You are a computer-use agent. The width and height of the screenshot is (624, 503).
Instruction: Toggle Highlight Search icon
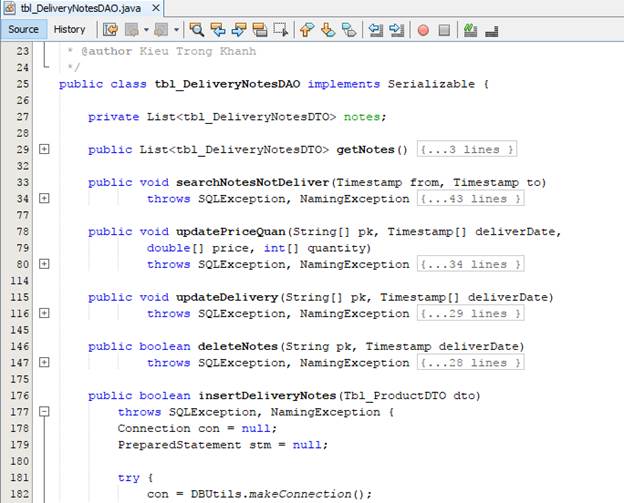coord(260,29)
